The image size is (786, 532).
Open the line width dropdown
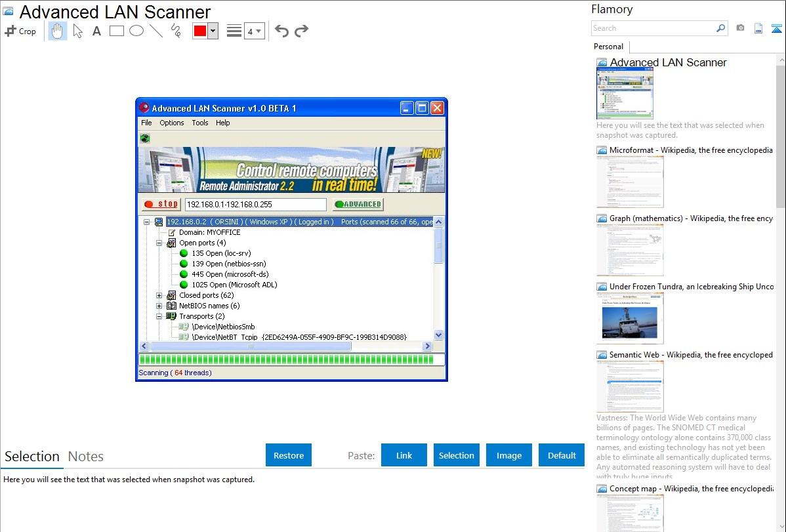coord(254,31)
